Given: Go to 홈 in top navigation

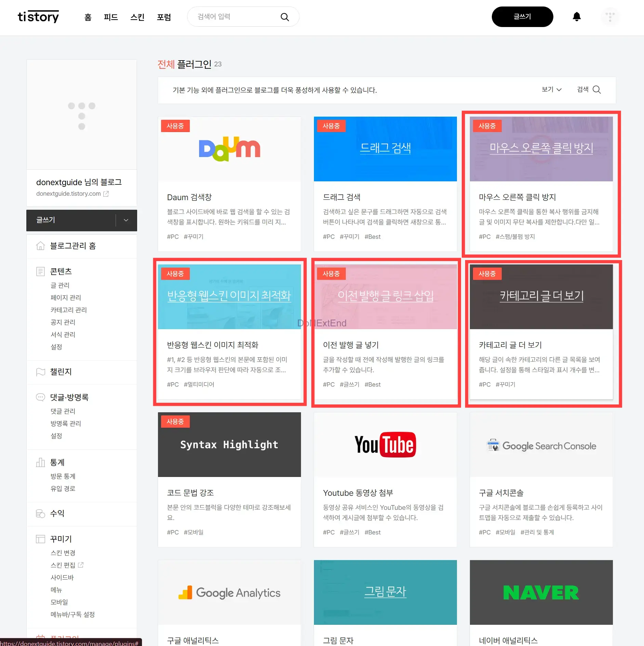Looking at the screenshot, I should [88, 17].
